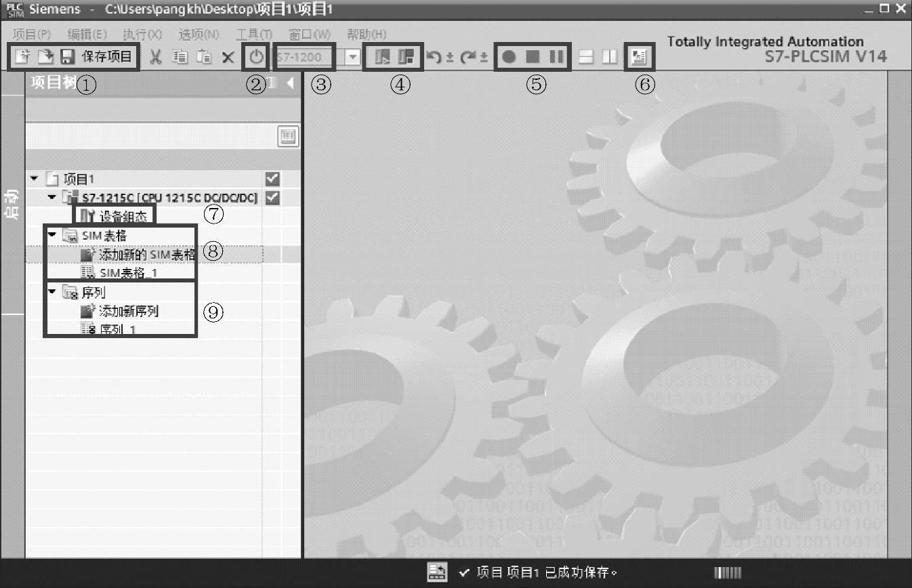Paste using the toolbar paste icon

tap(204, 57)
